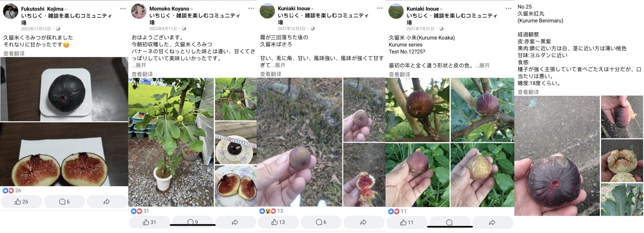The width and height of the screenshot is (644, 233).
Task: Open comments on Fukutoshi Kojima's post
Action: (x=64, y=202)
